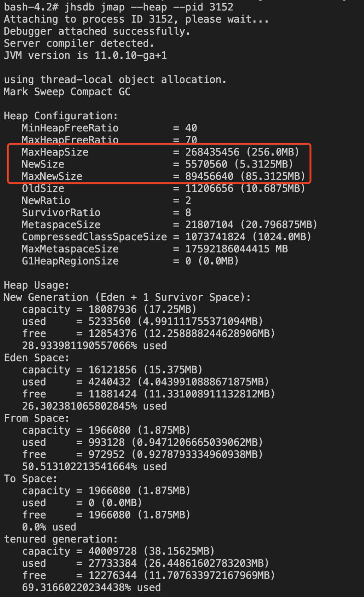Click the JVM version line
This screenshot has height=597, width=364.
(x=85, y=55)
